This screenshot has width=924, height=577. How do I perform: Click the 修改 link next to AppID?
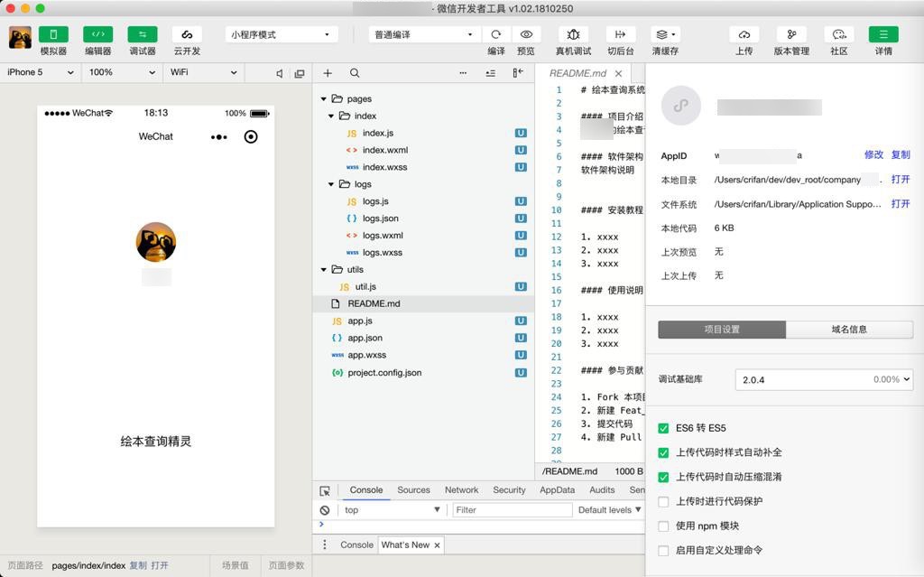pyautogui.click(x=873, y=154)
